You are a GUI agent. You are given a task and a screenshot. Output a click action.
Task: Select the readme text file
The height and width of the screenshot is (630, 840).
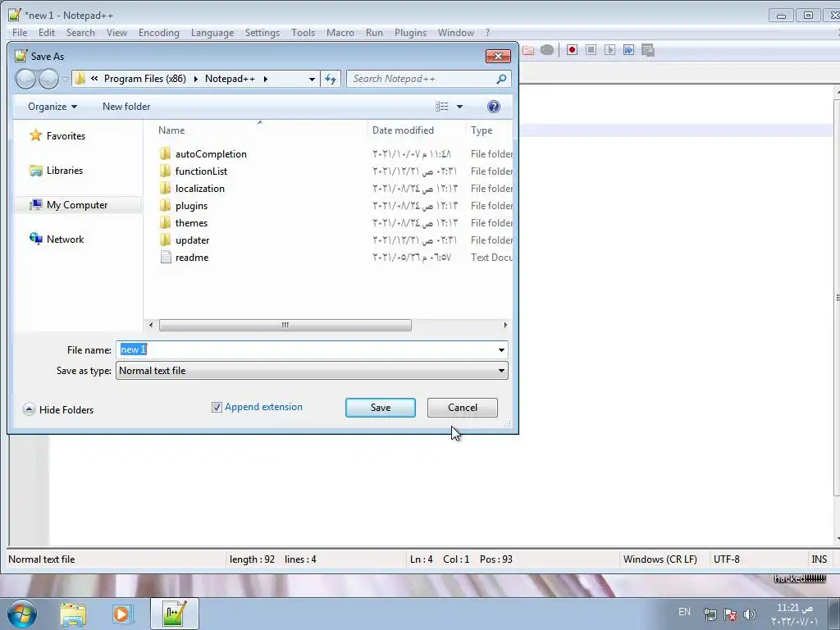coord(191,257)
